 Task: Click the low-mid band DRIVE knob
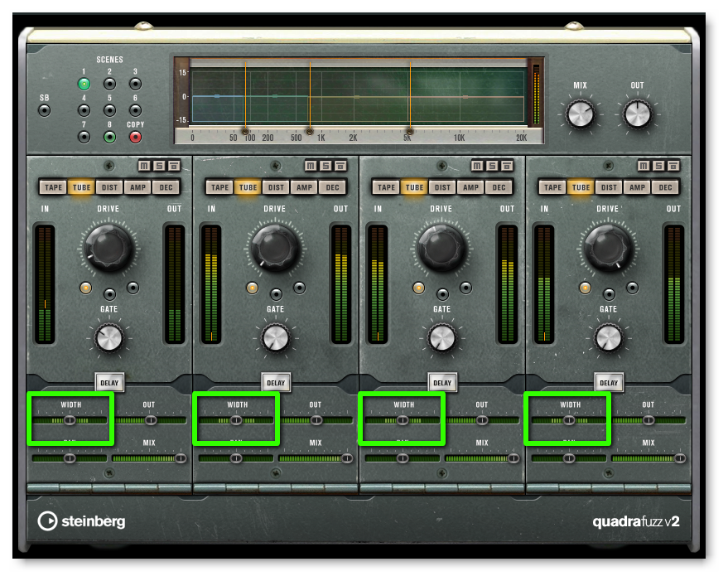tap(275, 248)
